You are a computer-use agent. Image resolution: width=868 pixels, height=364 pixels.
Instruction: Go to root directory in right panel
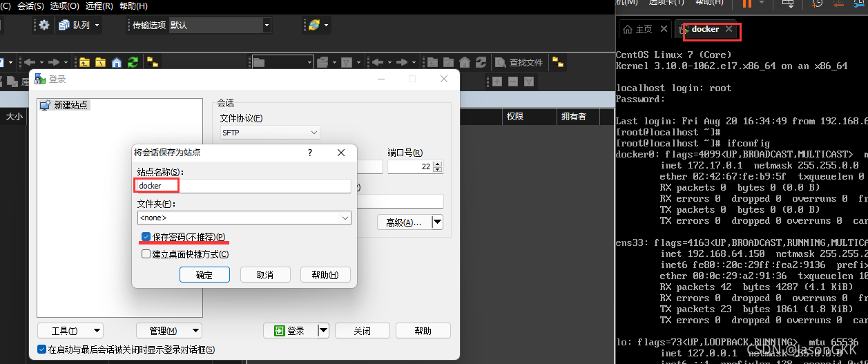pyautogui.click(x=450, y=62)
